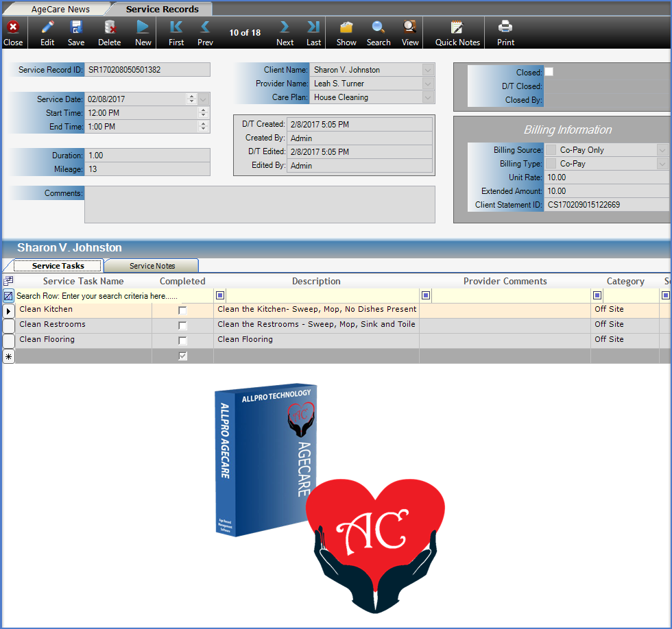Expand the Billing Source dropdown
This screenshot has height=629, width=672.
point(662,150)
